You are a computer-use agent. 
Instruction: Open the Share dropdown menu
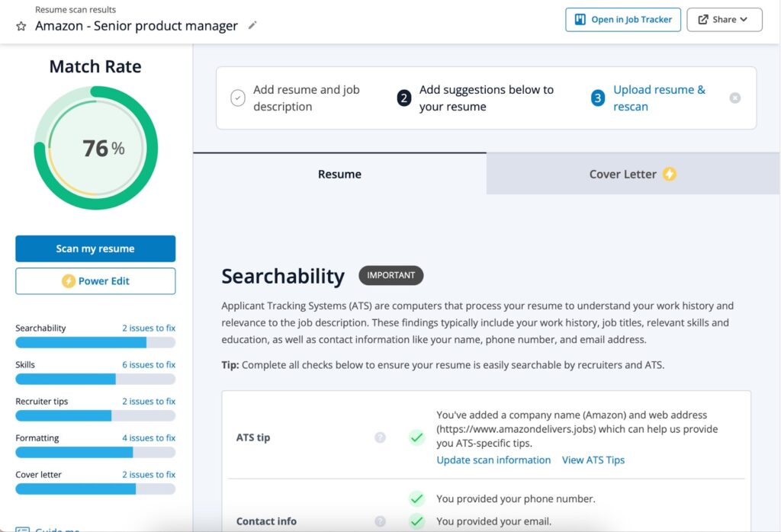pyautogui.click(x=725, y=20)
